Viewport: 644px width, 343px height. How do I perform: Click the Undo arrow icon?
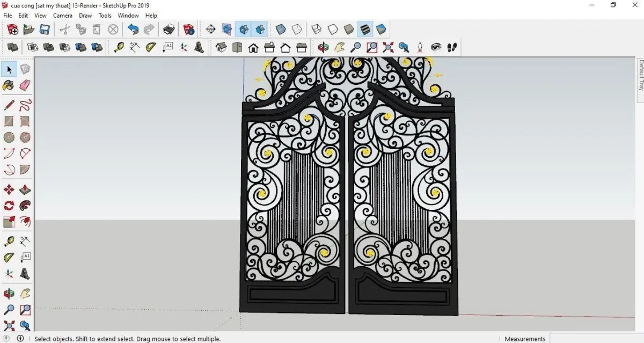tap(133, 30)
